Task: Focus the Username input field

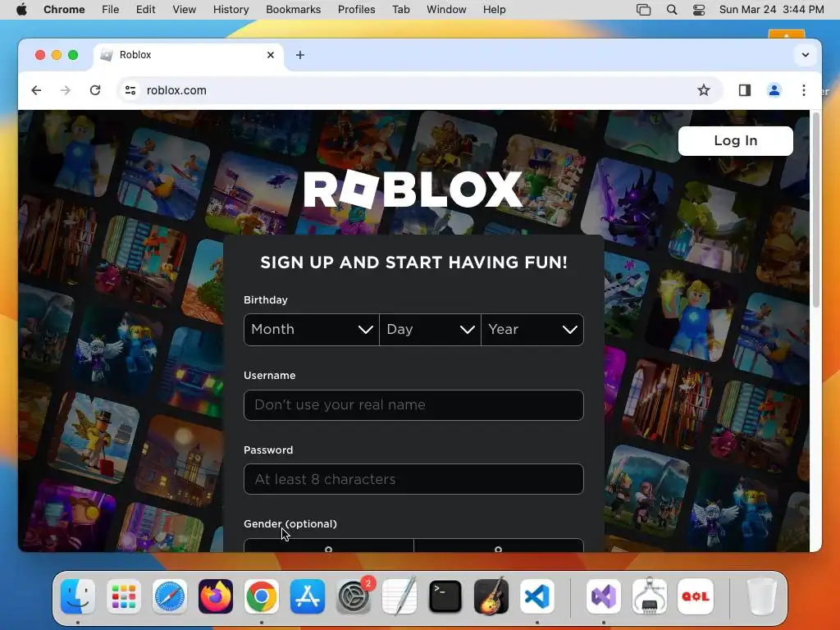Action: click(413, 405)
